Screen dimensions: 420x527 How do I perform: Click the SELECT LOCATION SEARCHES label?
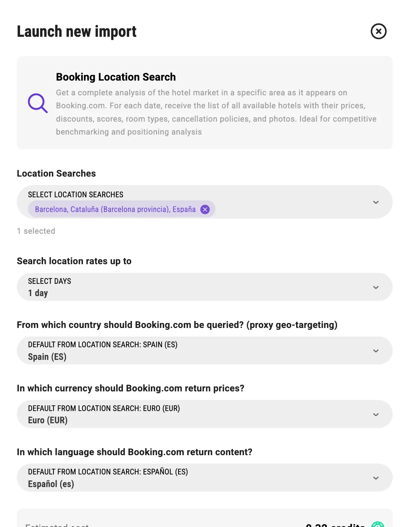point(76,195)
